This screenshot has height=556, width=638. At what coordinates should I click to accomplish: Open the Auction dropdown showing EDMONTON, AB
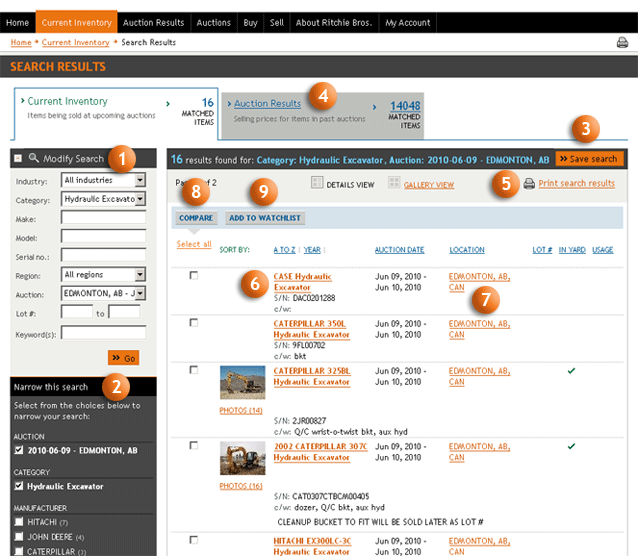[103, 293]
